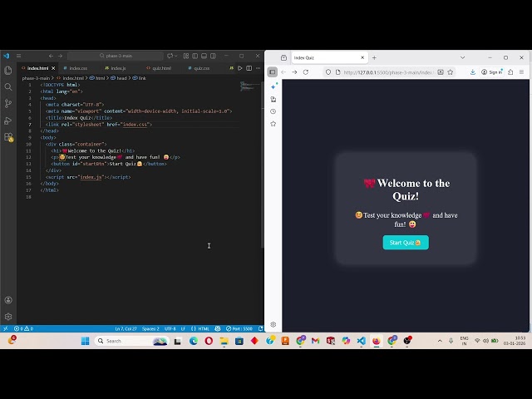The image size is (532, 399).
Task: Change the LF end of line sequence
Action: click(183, 328)
